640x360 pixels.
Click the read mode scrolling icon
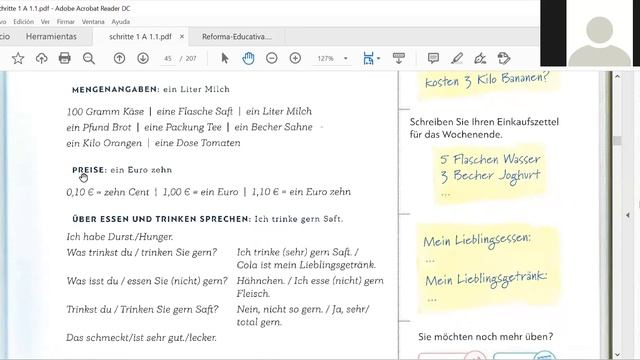click(x=399, y=58)
